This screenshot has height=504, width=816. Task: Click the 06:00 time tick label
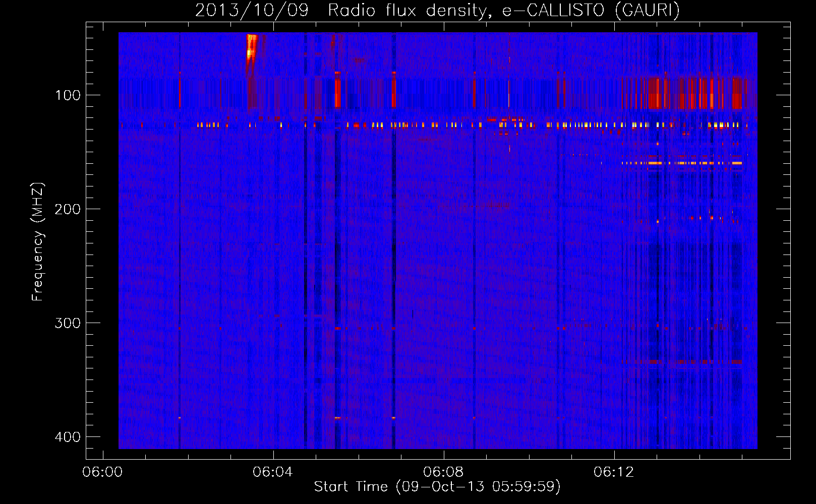103,472
